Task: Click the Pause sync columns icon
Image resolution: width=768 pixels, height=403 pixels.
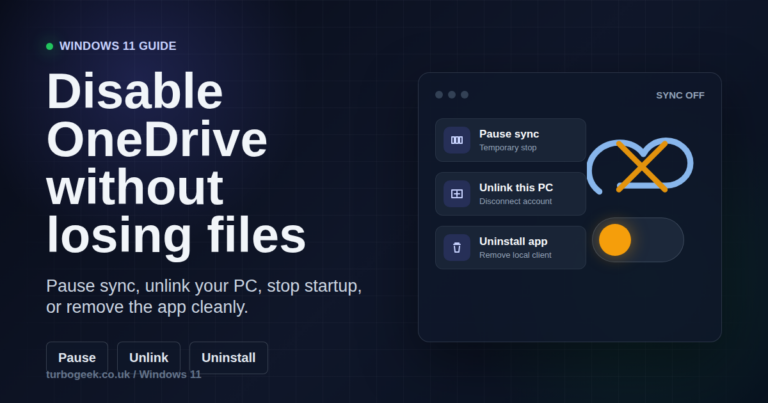Action: 456,140
